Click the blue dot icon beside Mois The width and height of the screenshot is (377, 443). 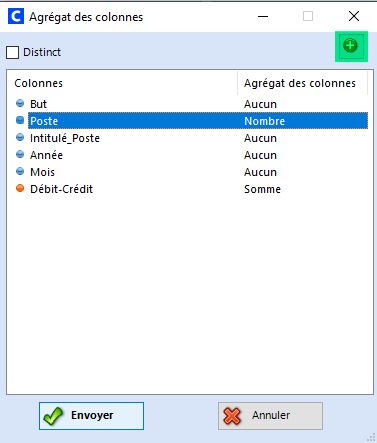[20, 171]
